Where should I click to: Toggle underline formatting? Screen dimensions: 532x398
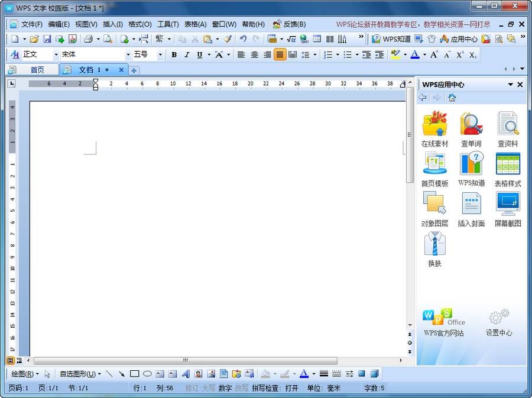[x=200, y=54]
